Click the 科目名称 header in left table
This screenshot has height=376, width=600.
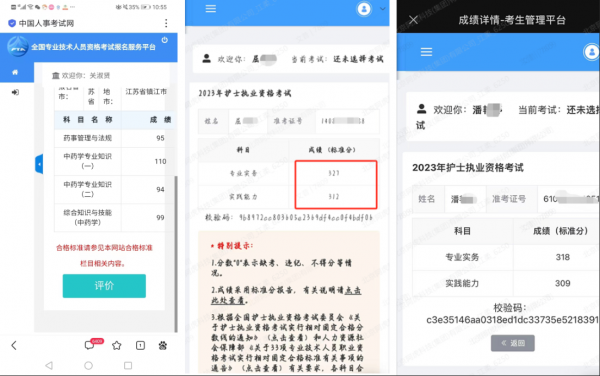(x=88, y=120)
